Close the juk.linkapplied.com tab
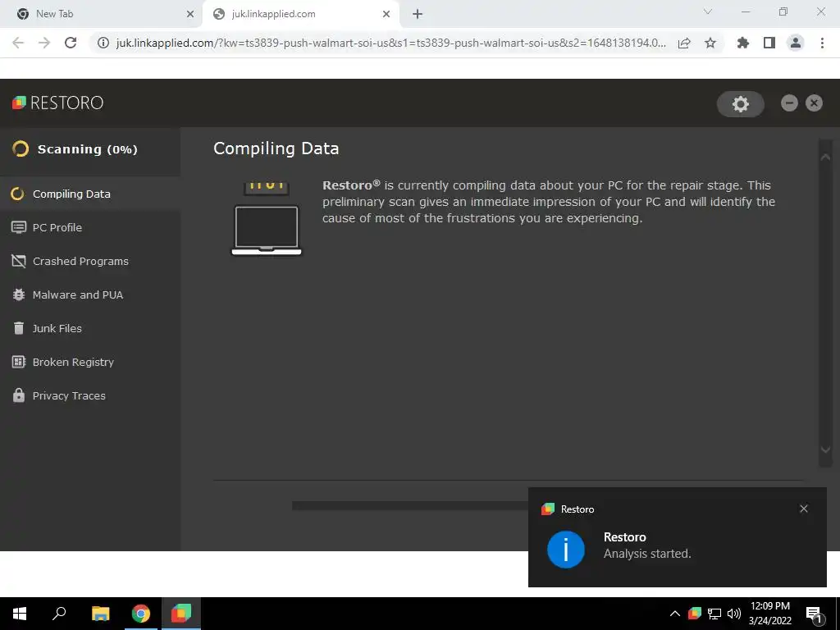840x630 pixels. [x=386, y=14]
